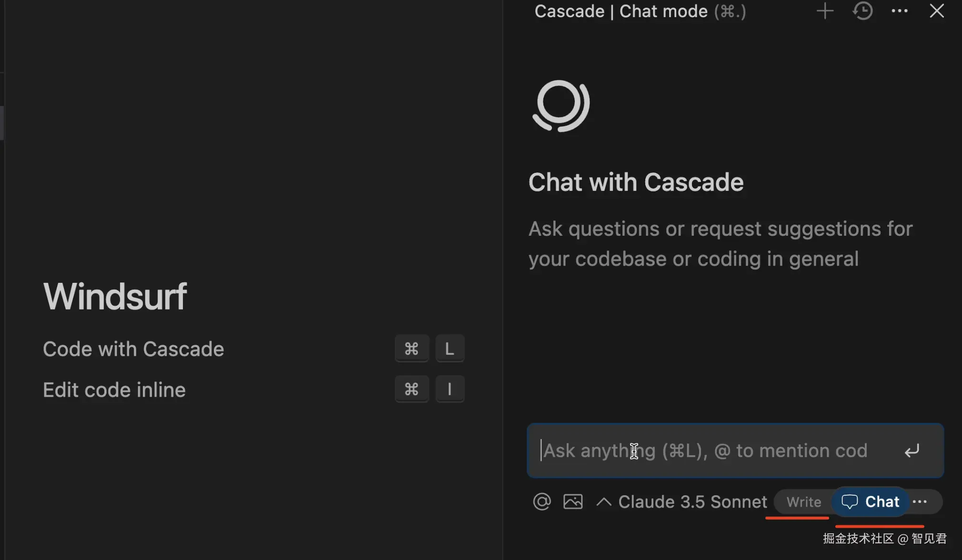962x560 pixels.
Task: Open the top Cascade panel more options menu
Action: point(899,11)
